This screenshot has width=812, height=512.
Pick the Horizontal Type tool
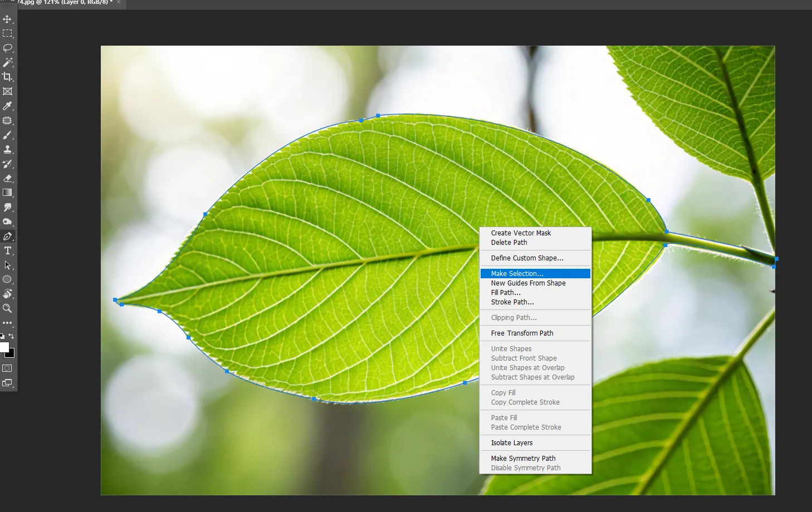point(7,250)
